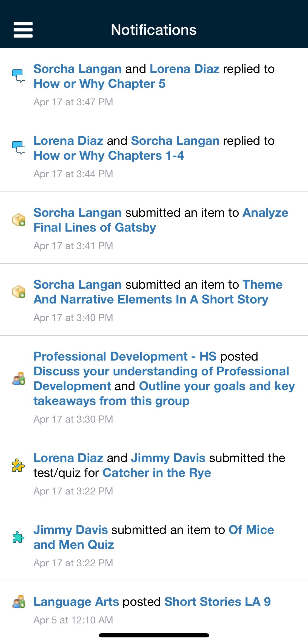Image resolution: width=308 pixels, height=644 pixels.
Task: Tap the Apr 5 at 12:10 AM timestamp
Action: tap(73, 620)
